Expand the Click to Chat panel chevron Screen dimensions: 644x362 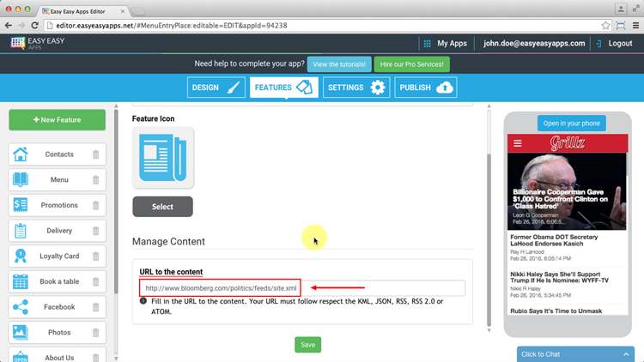click(x=626, y=354)
